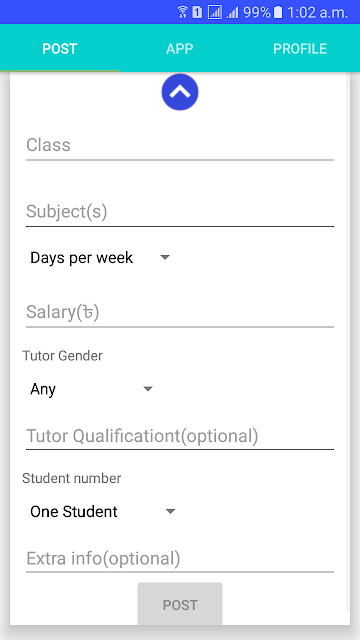Submit the form with the POST button

[x=180, y=604]
